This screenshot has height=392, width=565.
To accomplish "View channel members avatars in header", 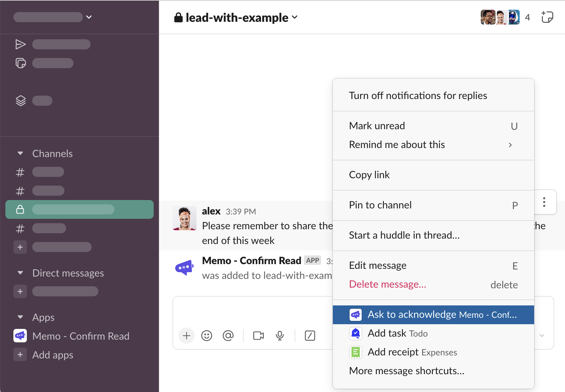I will click(x=500, y=17).
